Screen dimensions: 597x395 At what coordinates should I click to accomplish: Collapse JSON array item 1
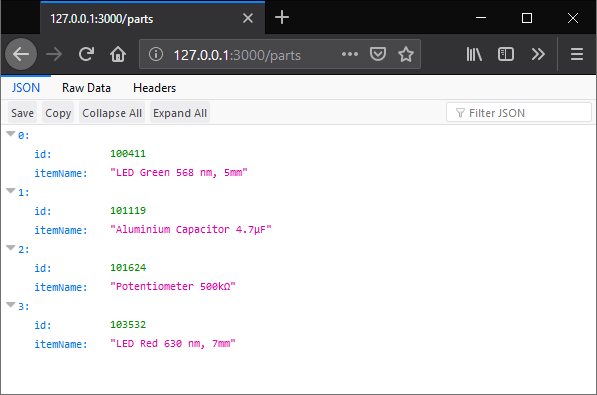click(x=11, y=191)
